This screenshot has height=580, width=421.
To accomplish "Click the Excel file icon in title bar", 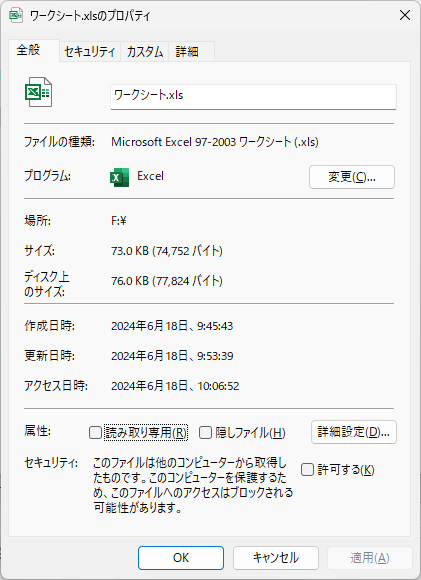I will coord(16,16).
